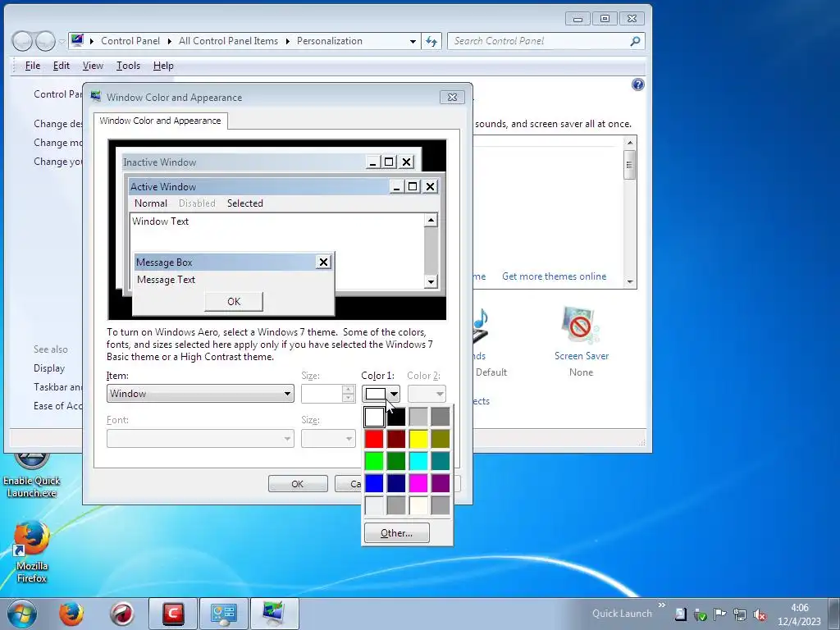Open the Windows Start menu orb
This screenshot has height=630, width=840.
22,614
